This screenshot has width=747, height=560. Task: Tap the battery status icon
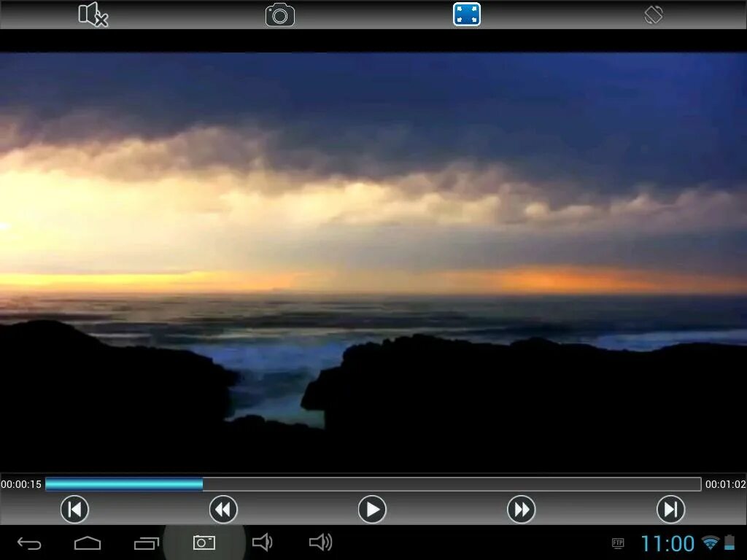[x=729, y=542]
